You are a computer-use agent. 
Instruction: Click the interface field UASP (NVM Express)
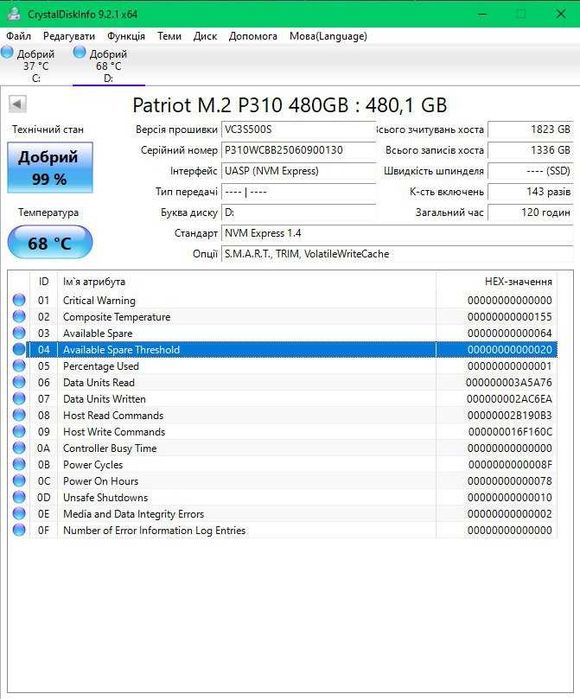pyautogui.click(x=298, y=171)
